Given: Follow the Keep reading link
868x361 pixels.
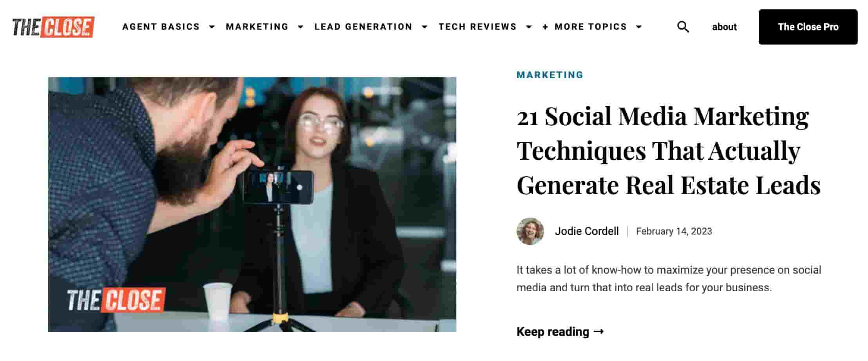Looking at the screenshot, I should (x=560, y=332).
